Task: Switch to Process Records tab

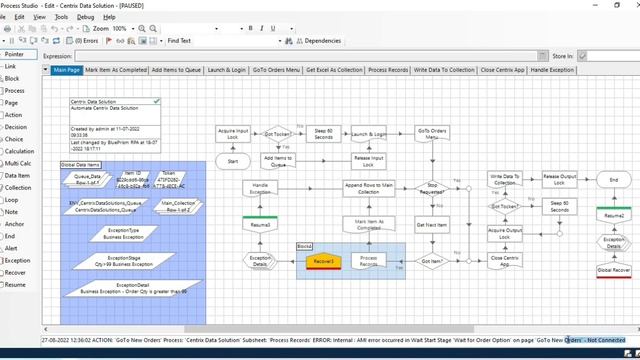Action: [388, 70]
